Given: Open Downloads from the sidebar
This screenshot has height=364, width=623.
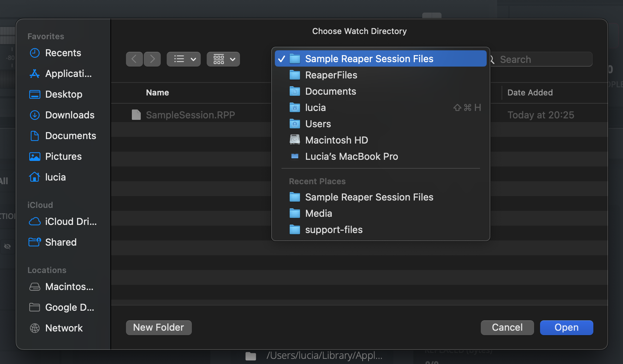Looking at the screenshot, I should pyautogui.click(x=69, y=115).
